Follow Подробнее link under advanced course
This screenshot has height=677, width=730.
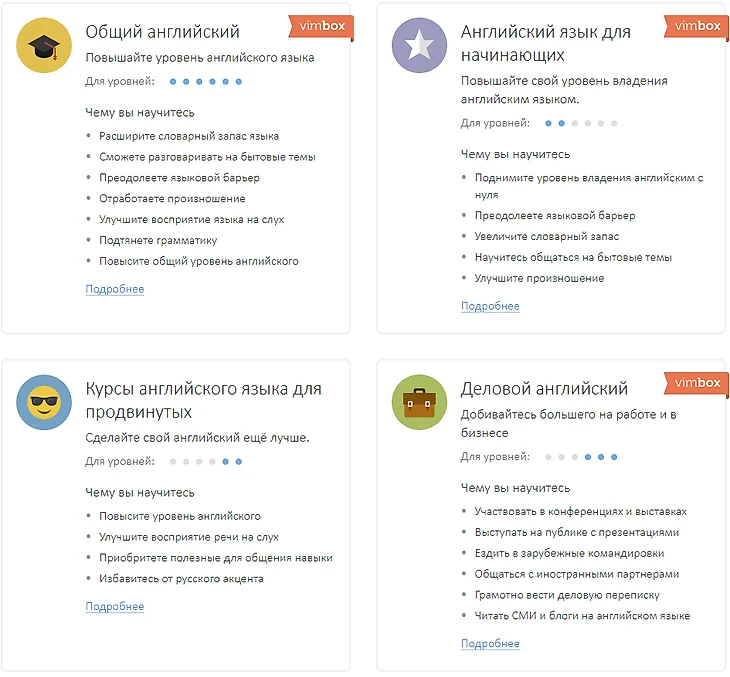(x=115, y=606)
